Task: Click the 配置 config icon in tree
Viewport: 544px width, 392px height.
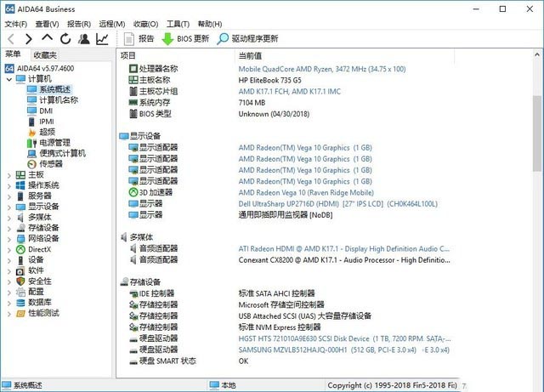Action: click(x=20, y=292)
